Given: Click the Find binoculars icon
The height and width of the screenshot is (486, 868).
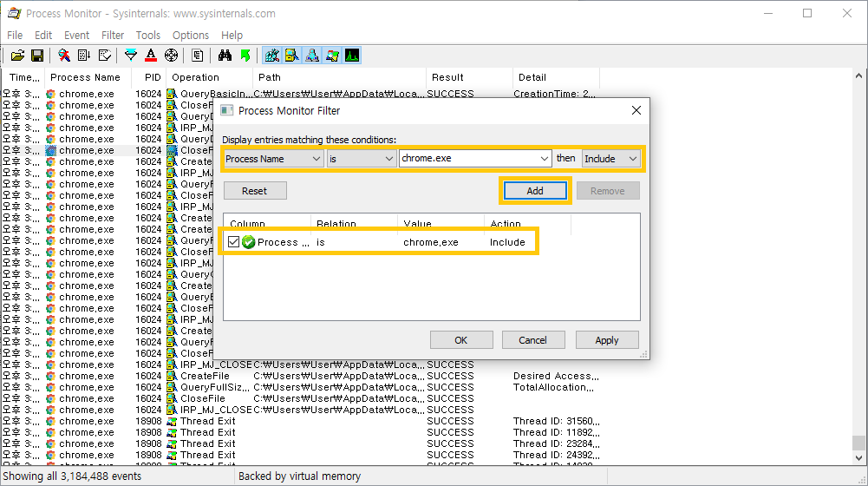Looking at the screenshot, I should pyautogui.click(x=225, y=56).
